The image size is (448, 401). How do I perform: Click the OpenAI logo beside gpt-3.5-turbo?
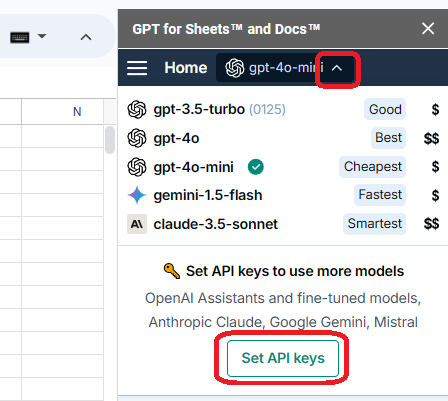[x=137, y=109]
